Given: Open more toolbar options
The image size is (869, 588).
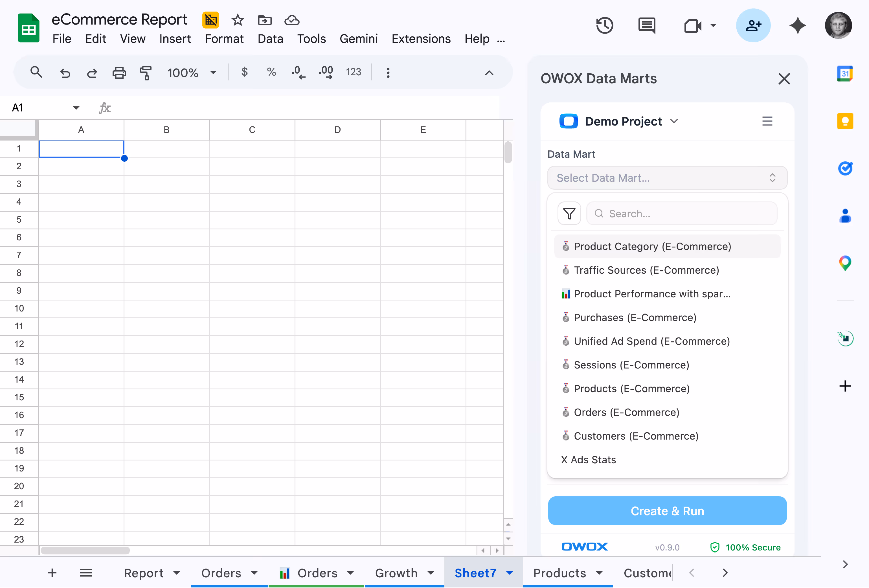Looking at the screenshot, I should point(388,73).
